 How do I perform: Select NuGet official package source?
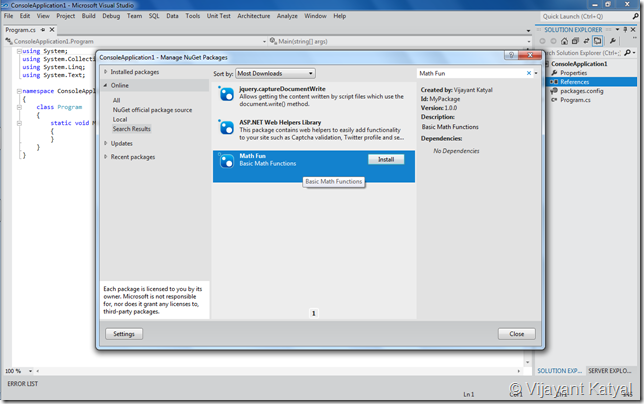point(152,110)
